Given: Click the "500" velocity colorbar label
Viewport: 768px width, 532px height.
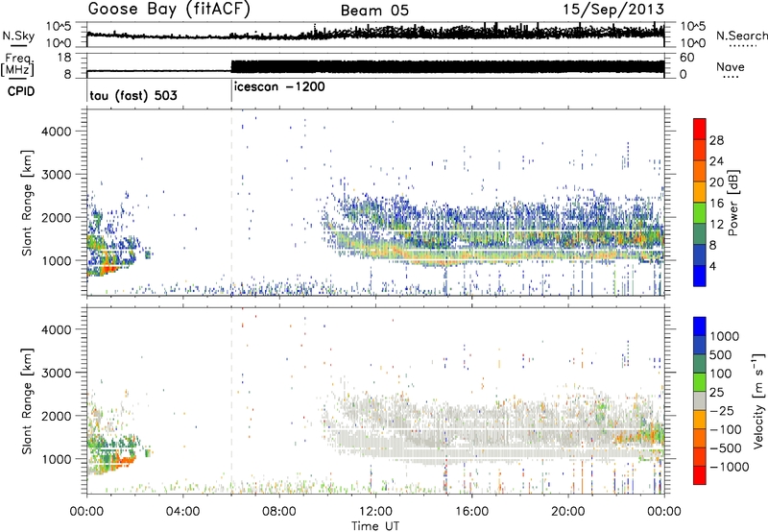Looking at the screenshot, I should pos(721,355).
